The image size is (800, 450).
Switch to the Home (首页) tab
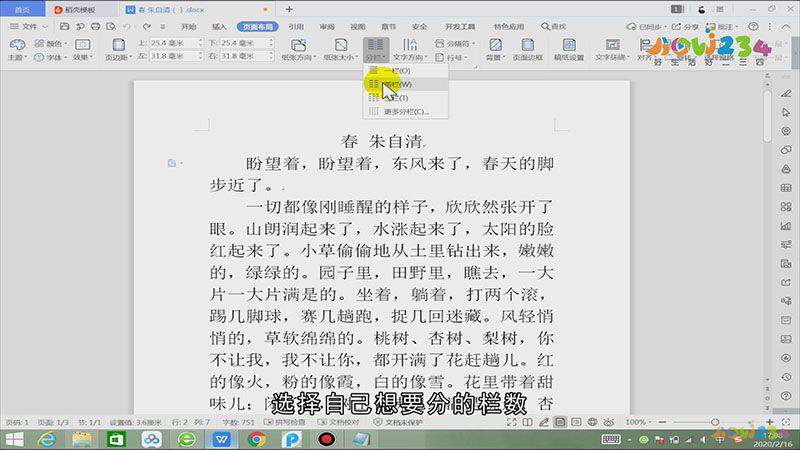pyautogui.click(x=22, y=9)
